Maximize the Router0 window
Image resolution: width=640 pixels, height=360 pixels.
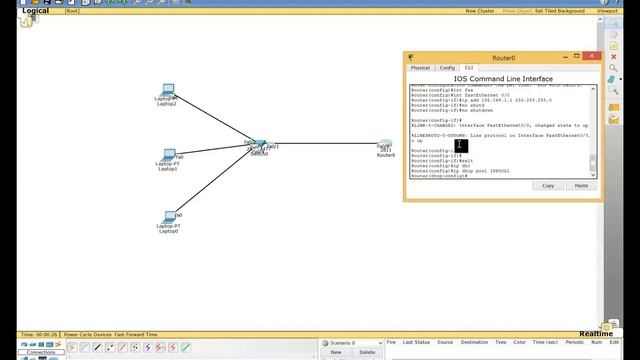(577, 56)
